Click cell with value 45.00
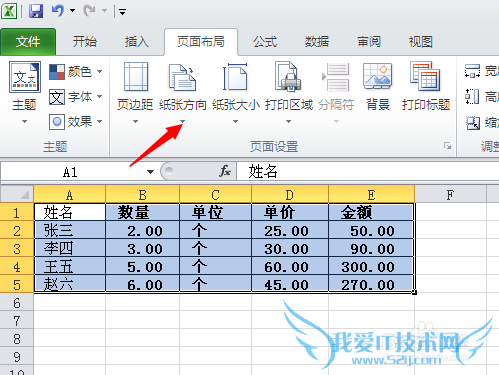This screenshot has width=499, height=375. (290, 284)
